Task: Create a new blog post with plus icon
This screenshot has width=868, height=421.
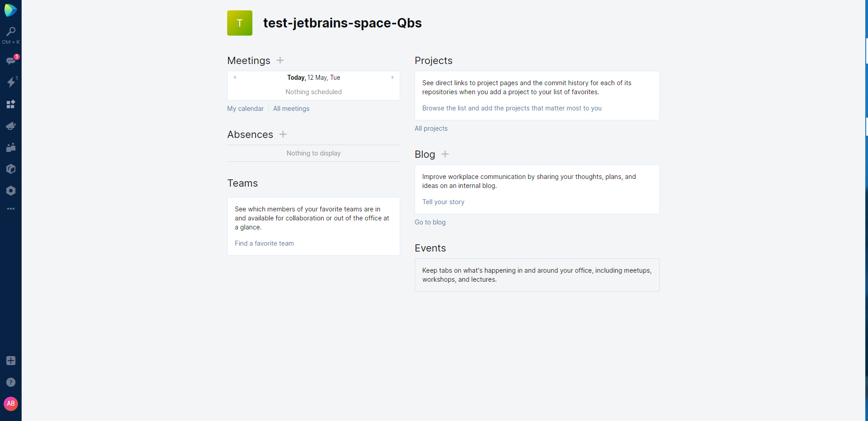Action: [x=445, y=154]
